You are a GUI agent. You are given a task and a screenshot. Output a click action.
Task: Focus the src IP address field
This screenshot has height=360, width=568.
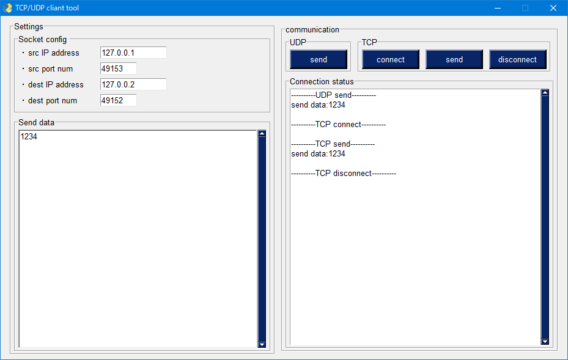[x=133, y=53]
